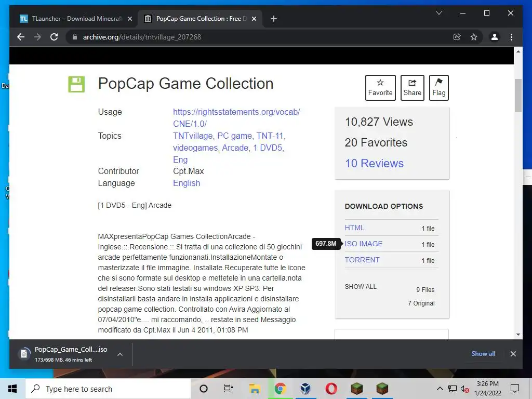Open the tab search dropdown chevron
The height and width of the screenshot is (399, 532).
438,13
